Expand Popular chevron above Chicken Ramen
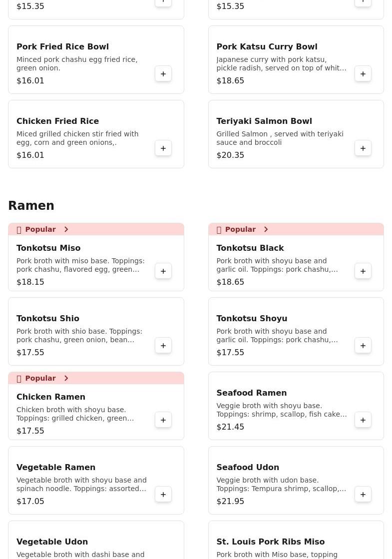 (66, 378)
